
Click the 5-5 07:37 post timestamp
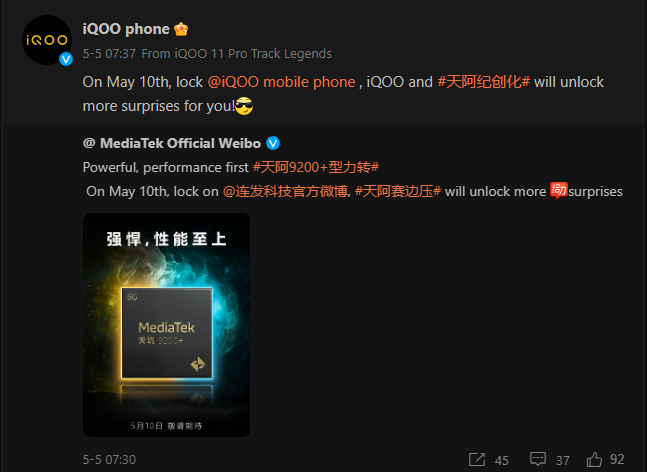pyautogui.click(x=109, y=54)
